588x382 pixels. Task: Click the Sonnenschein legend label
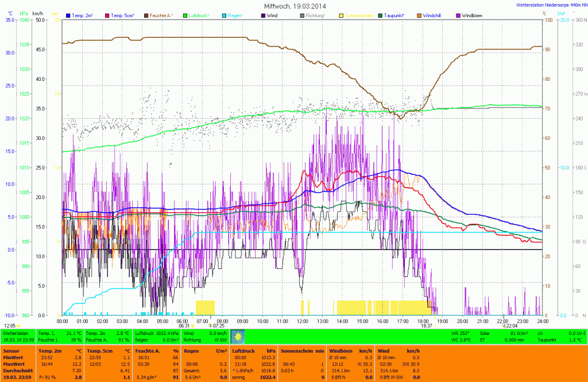(x=359, y=14)
